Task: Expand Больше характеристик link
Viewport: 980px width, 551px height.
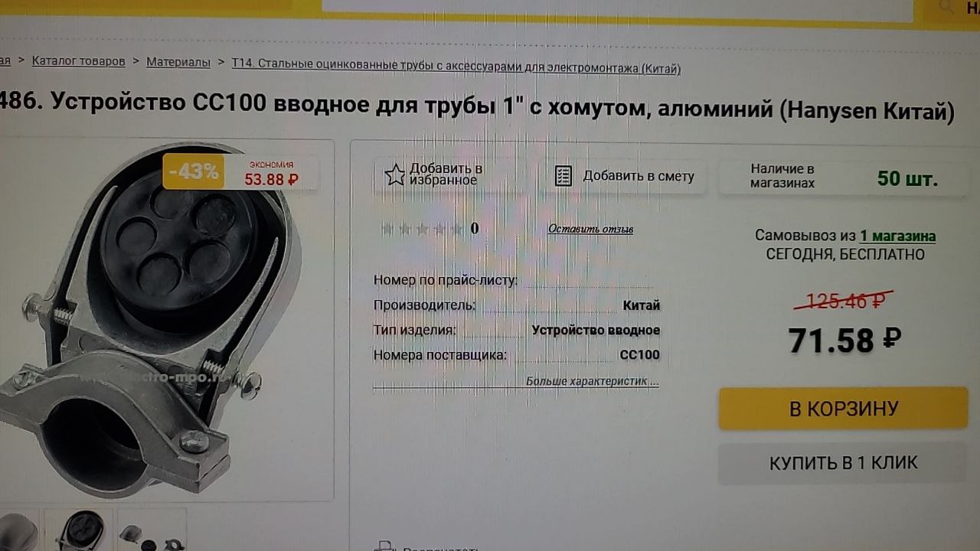Action: pos(592,381)
